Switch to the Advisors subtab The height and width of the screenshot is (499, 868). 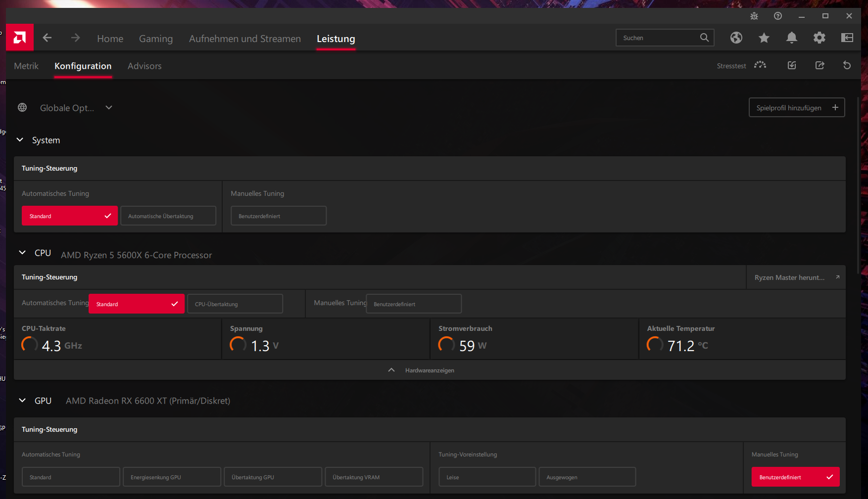pyautogui.click(x=145, y=66)
